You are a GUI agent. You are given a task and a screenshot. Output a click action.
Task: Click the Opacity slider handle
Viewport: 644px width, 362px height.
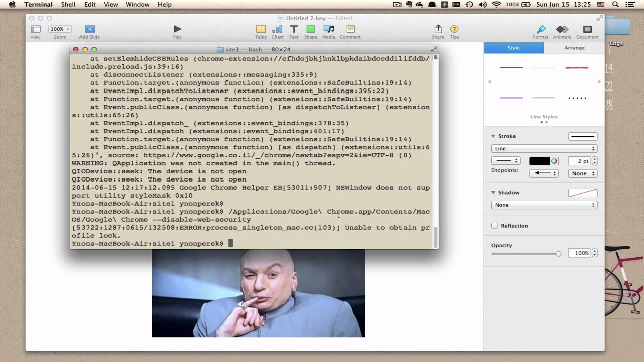click(x=558, y=254)
